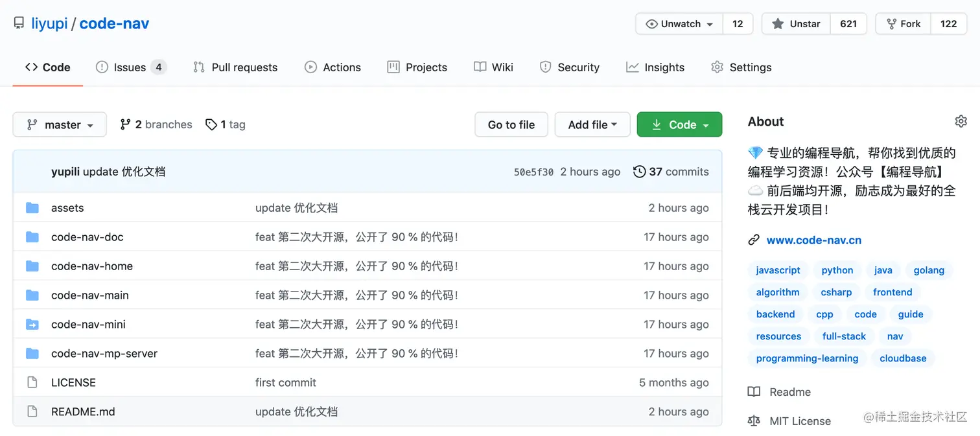Click the repository book icon beside liyupi
Image resolution: width=980 pixels, height=436 pixels.
(x=19, y=23)
